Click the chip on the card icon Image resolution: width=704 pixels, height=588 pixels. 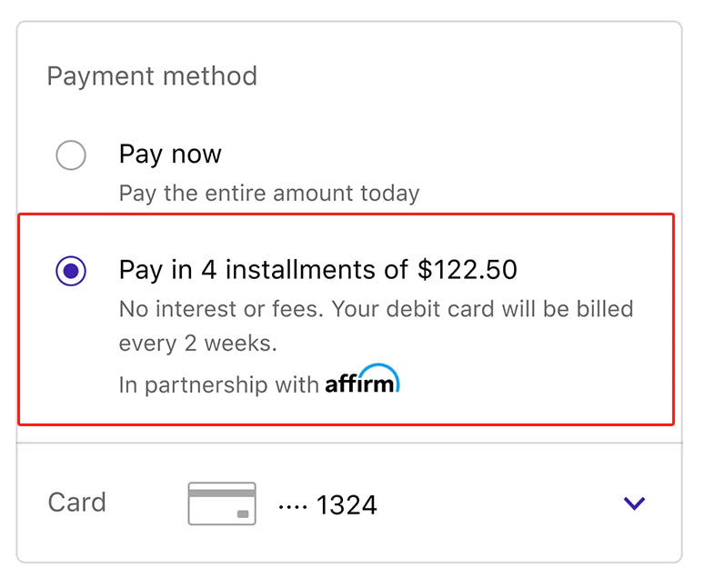click(242, 513)
